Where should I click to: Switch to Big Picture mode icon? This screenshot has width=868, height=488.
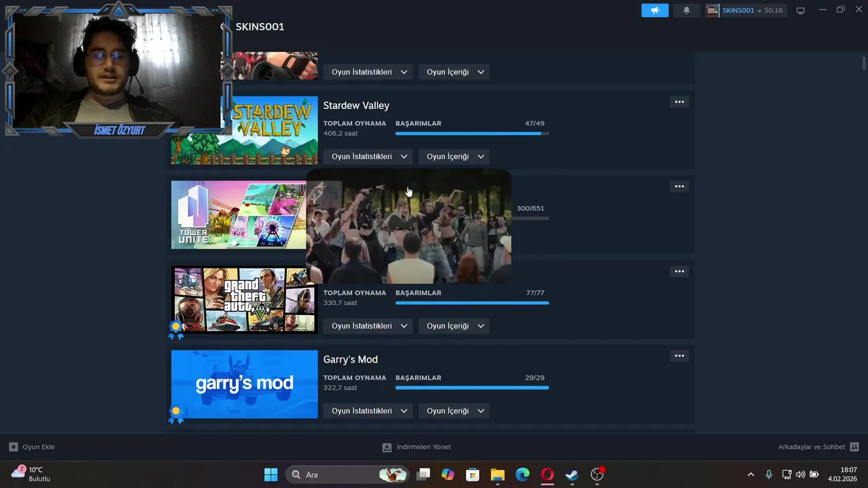pos(800,10)
